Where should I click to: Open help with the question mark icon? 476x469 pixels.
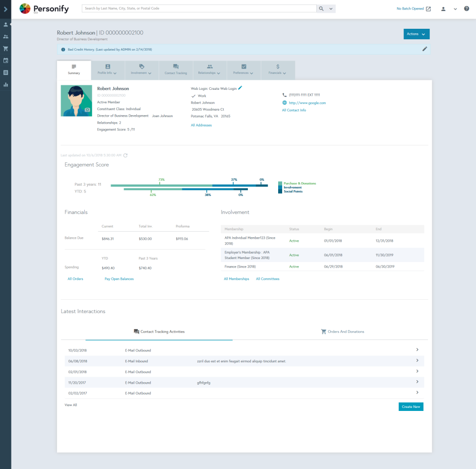click(x=466, y=8)
